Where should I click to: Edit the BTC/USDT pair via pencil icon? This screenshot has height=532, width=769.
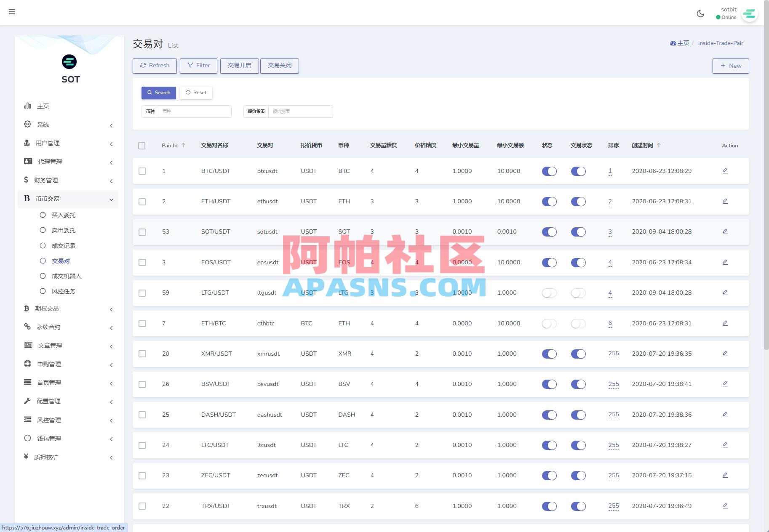pos(725,170)
